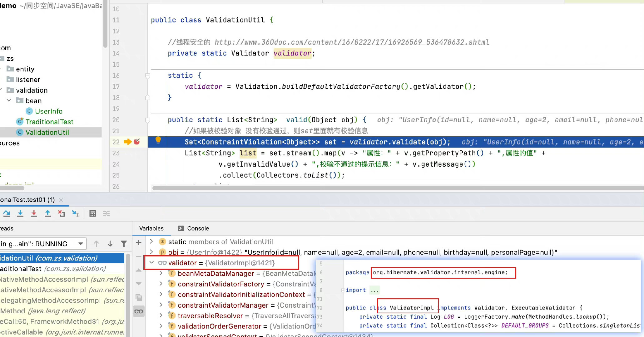Expand the validationOrderGenerator field
The width and height of the screenshot is (644, 337).
point(161,326)
